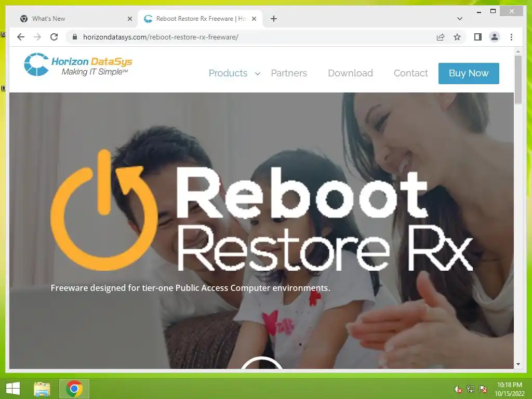Click the scrollbar up arrow
The image size is (532, 399).
(518, 51)
